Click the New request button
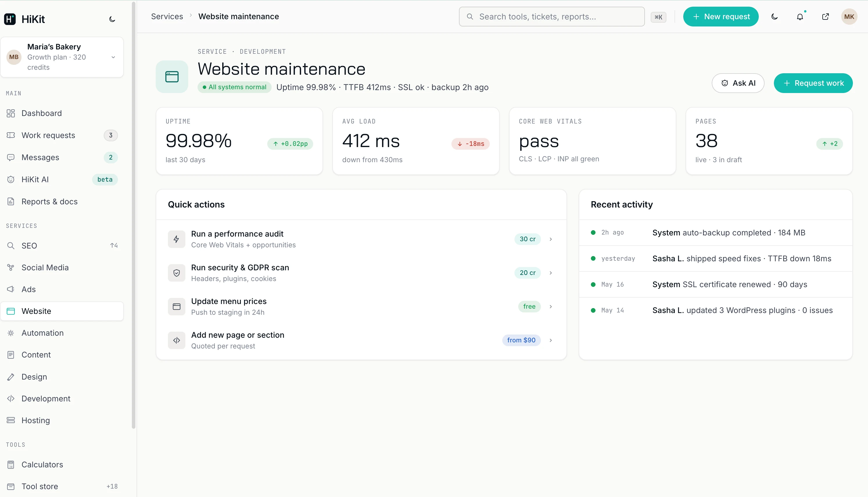 click(721, 16)
